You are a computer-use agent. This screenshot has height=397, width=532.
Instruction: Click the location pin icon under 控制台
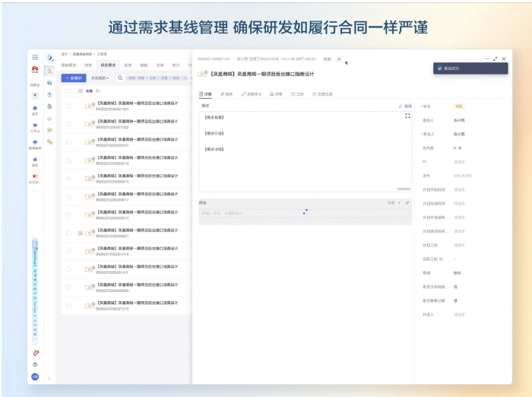click(35, 95)
